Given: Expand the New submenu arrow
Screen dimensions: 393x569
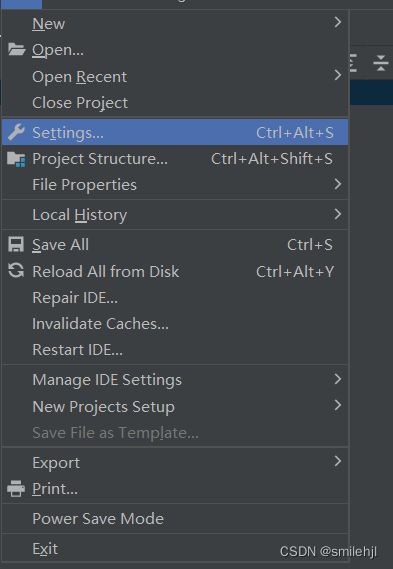Looking at the screenshot, I should (x=337, y=22).
